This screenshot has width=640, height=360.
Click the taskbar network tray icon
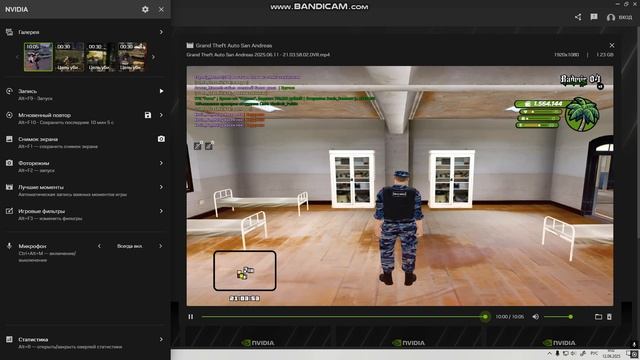(x=566, y=353)
